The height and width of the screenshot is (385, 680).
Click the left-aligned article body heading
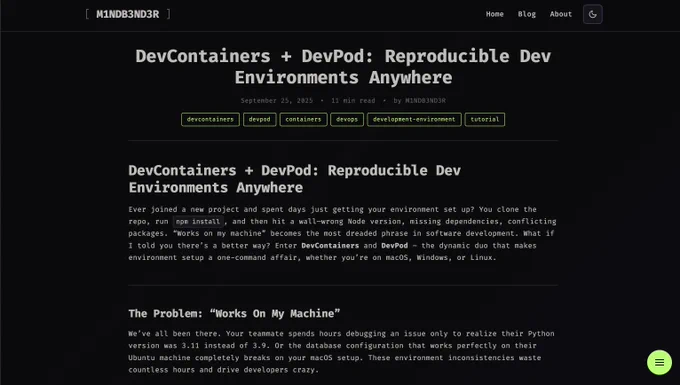pos(294,179)
